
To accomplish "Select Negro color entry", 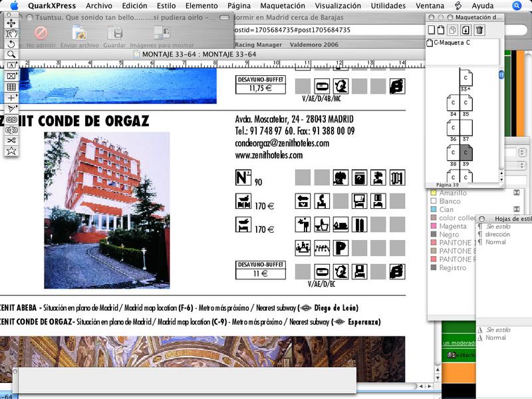I will [450, 235].
